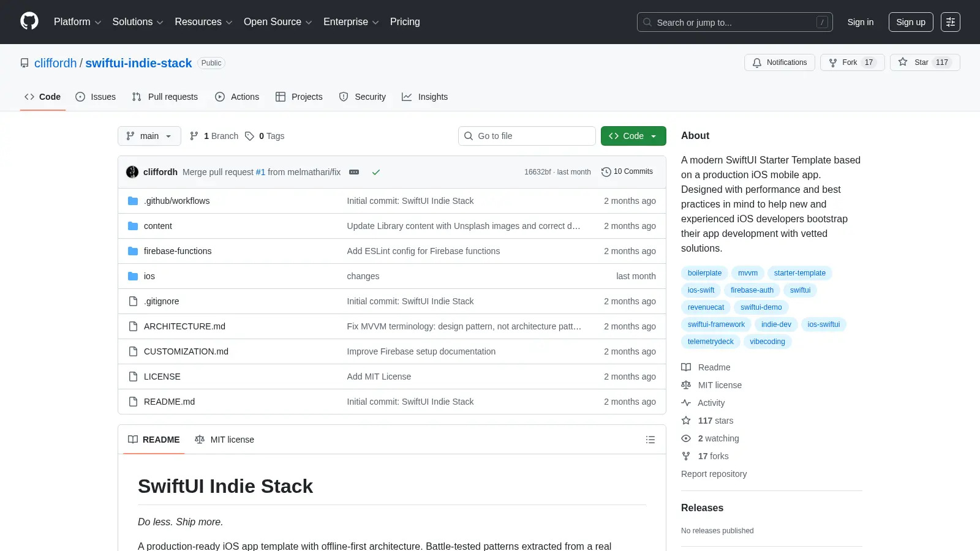Open the command palette slash icon
This screenshot has width=980, height=551.
822,22
